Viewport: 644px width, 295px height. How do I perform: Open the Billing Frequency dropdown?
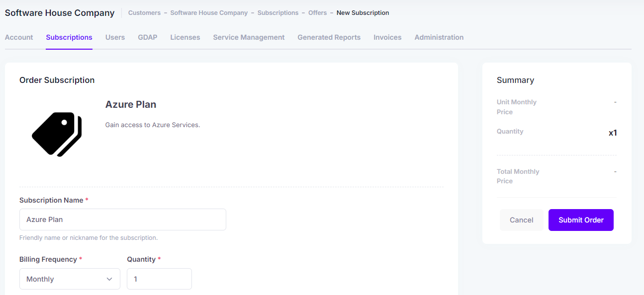pos(70,279)
